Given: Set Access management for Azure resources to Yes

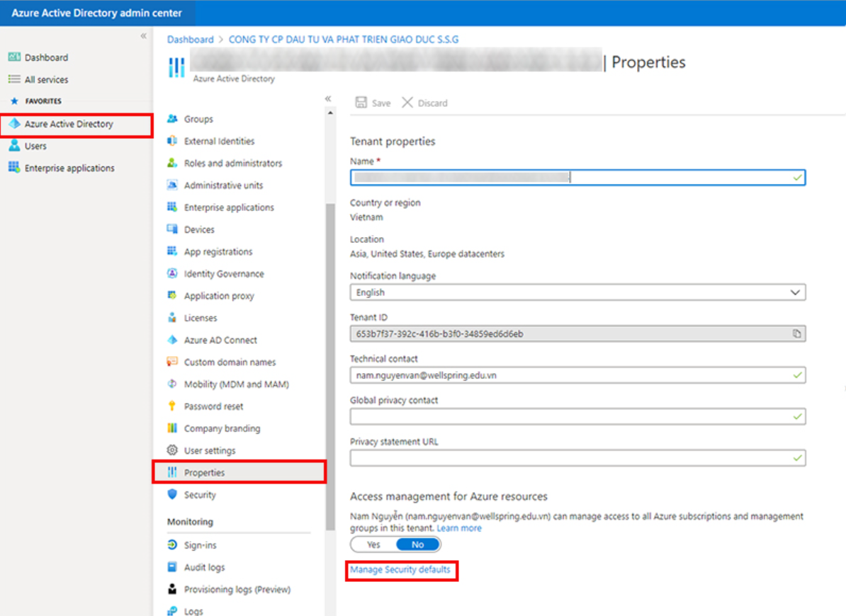Looking at the screenshot, I should (372, 544).
